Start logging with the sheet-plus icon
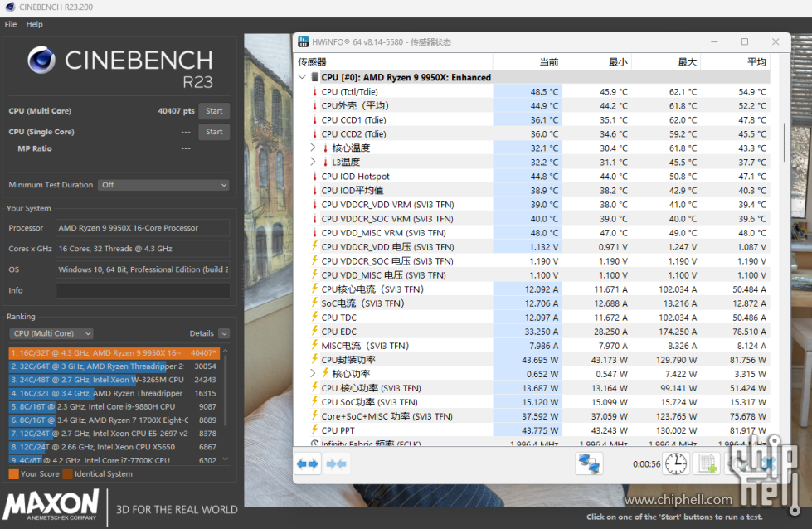 click(707, 463)
